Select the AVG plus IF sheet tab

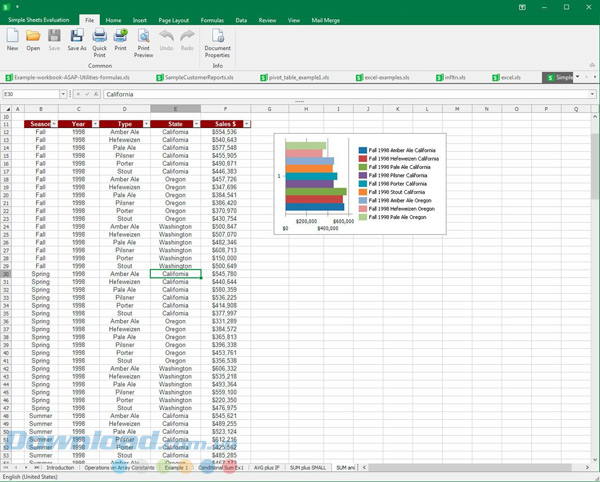click(x=264, y=468)
